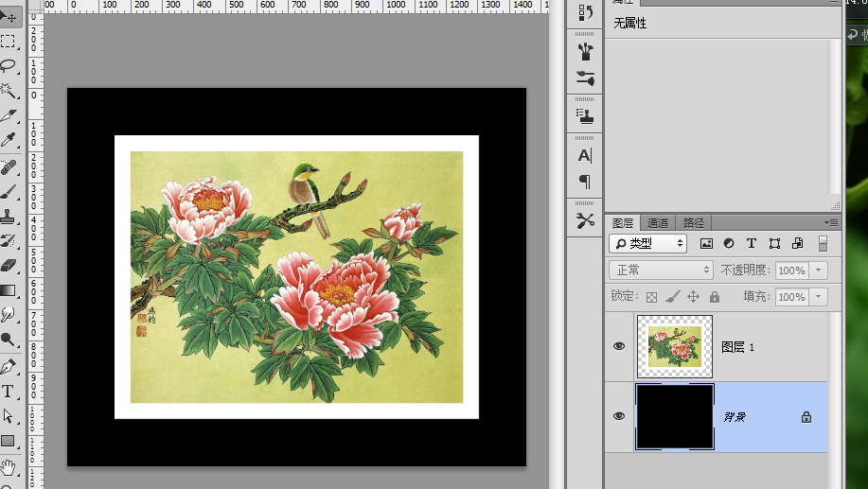Select the Hand tool

point(9,467)
